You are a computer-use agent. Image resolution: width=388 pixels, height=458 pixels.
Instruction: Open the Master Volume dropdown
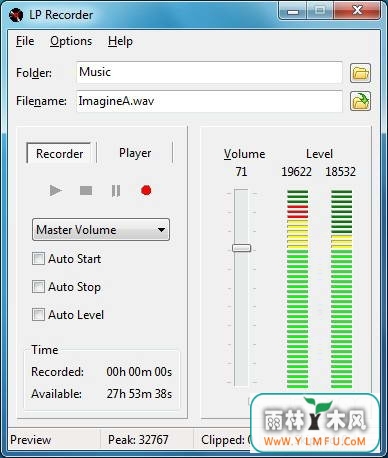click(101, 230)
